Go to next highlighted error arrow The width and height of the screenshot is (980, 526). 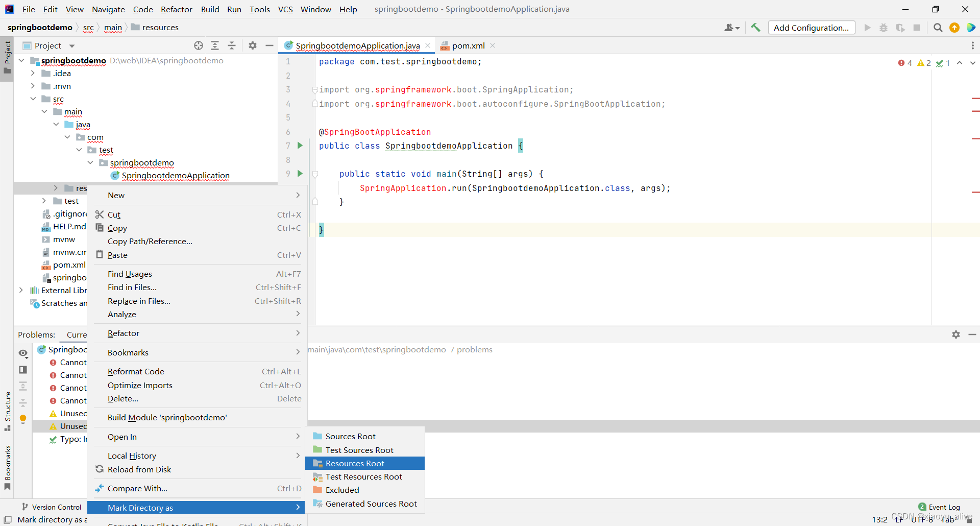point(972,63)
